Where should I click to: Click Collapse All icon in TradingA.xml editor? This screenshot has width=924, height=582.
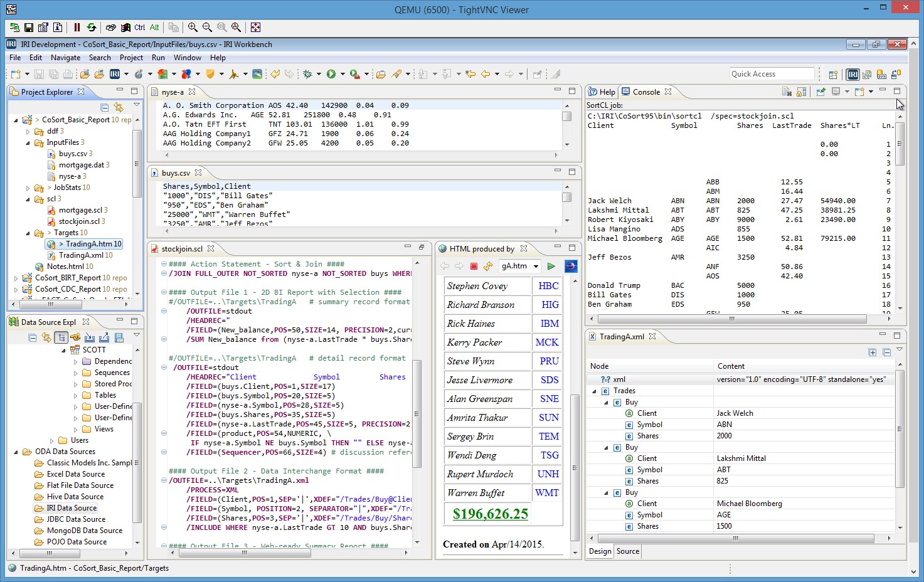[886, 352]
